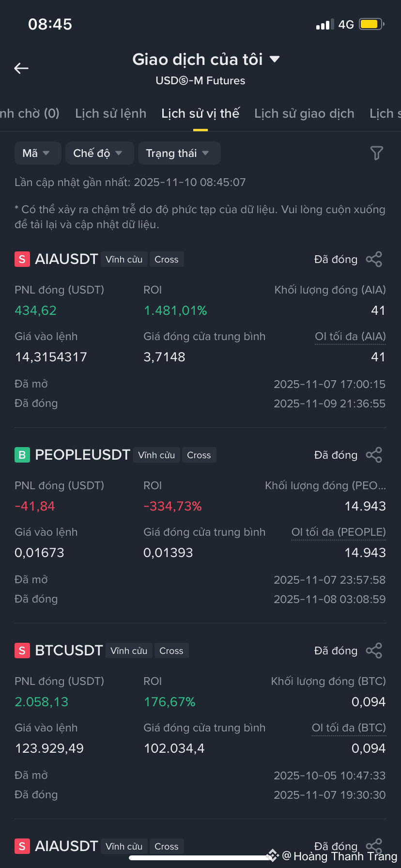
Task: Expand the Mã symbol filter dropdown
Action: [x=37, y=153]
